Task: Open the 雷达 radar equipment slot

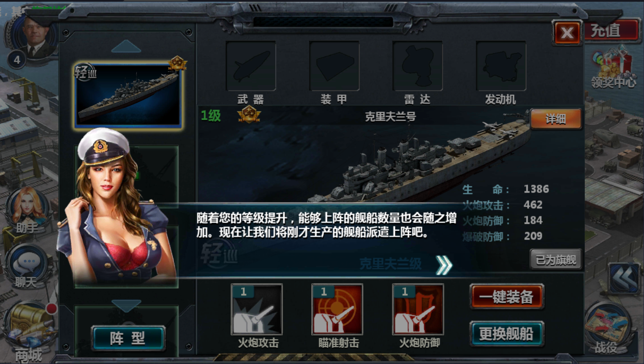Action: tap(418, 66)
